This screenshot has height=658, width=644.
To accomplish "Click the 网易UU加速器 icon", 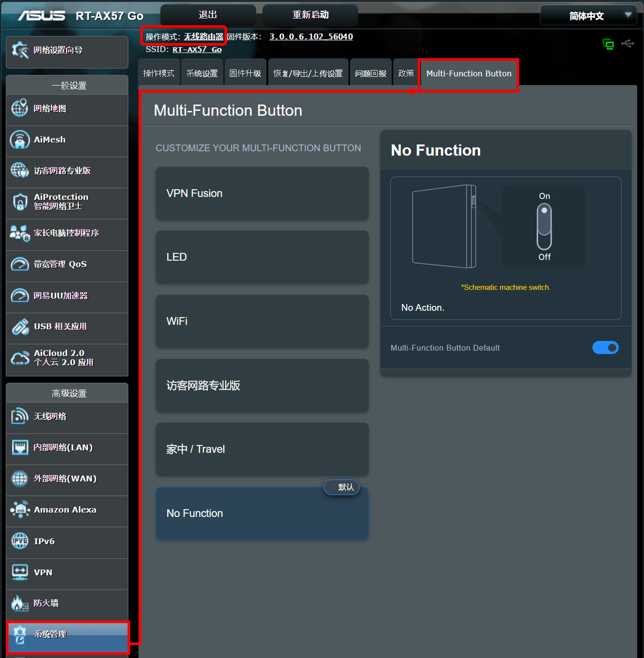I will click(x=20, y=295).
